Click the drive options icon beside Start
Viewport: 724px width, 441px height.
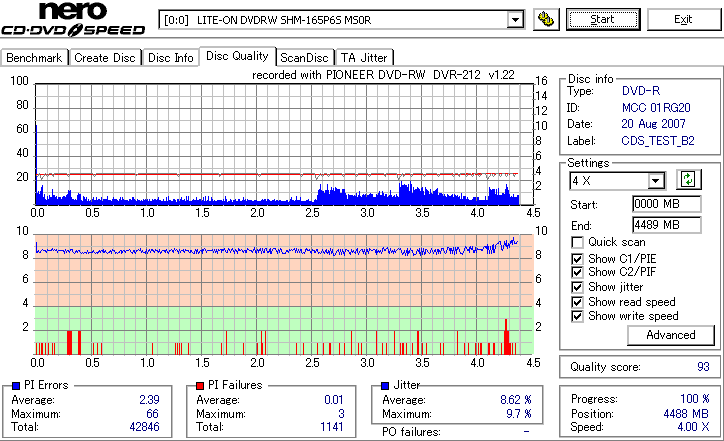click(x=546, y=19)
